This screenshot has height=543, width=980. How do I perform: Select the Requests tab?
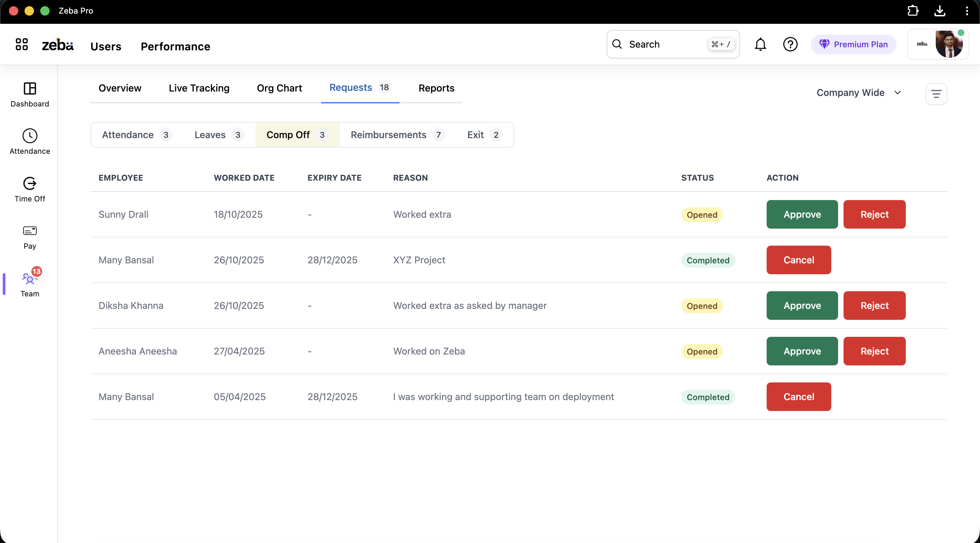[x=360, y=88]
